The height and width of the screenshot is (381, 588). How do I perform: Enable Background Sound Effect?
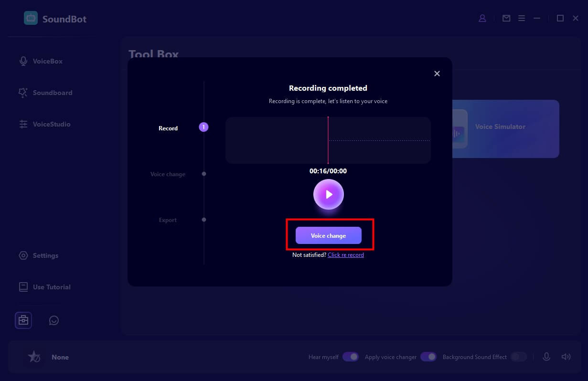click(518, 357)
